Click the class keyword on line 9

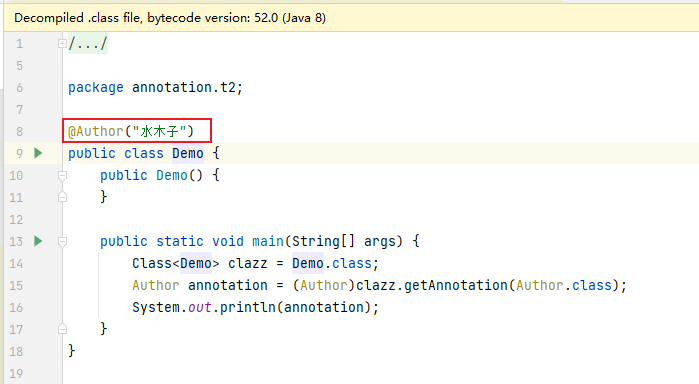[x=144, y=153]
